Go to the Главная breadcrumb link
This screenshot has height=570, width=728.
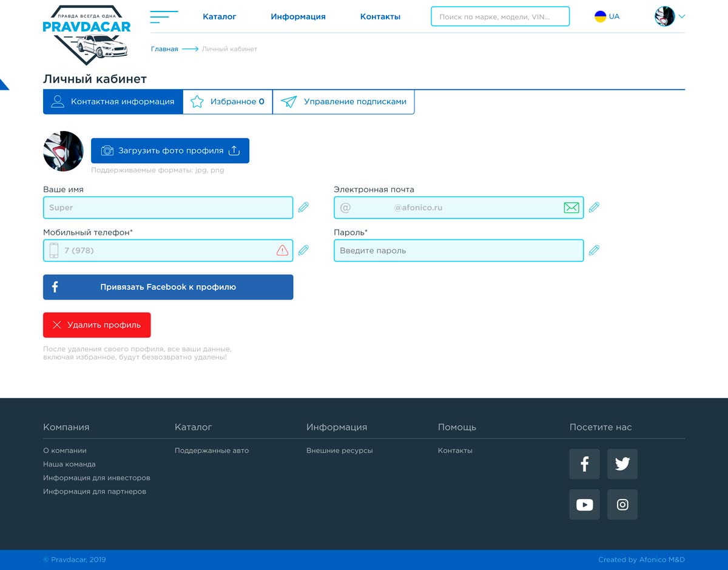pyautogui.click(x=164, y=49)
